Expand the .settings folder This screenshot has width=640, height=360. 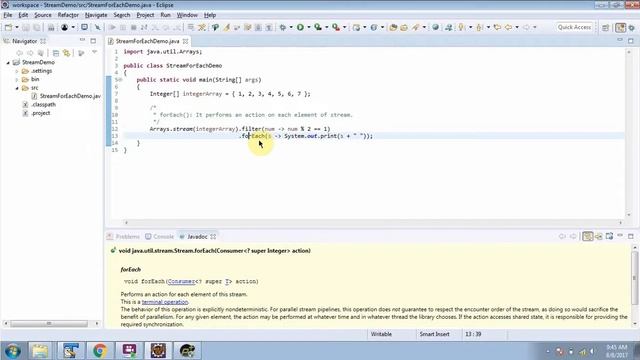point(17,71)
